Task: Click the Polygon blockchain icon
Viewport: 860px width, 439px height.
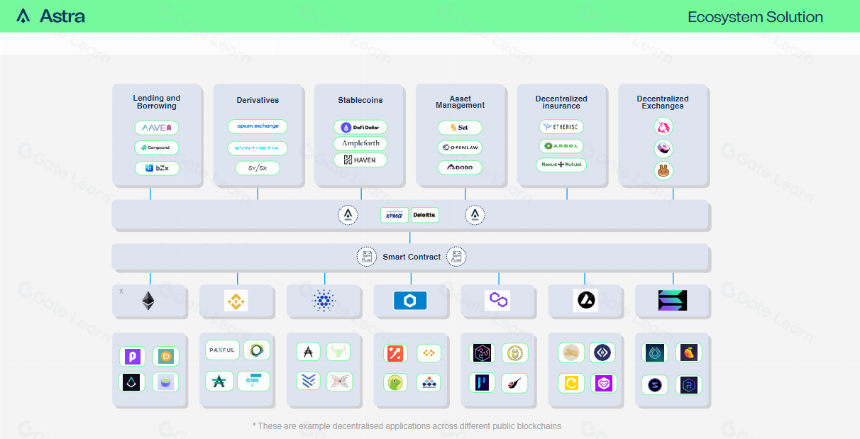Action: pos(498,300)
